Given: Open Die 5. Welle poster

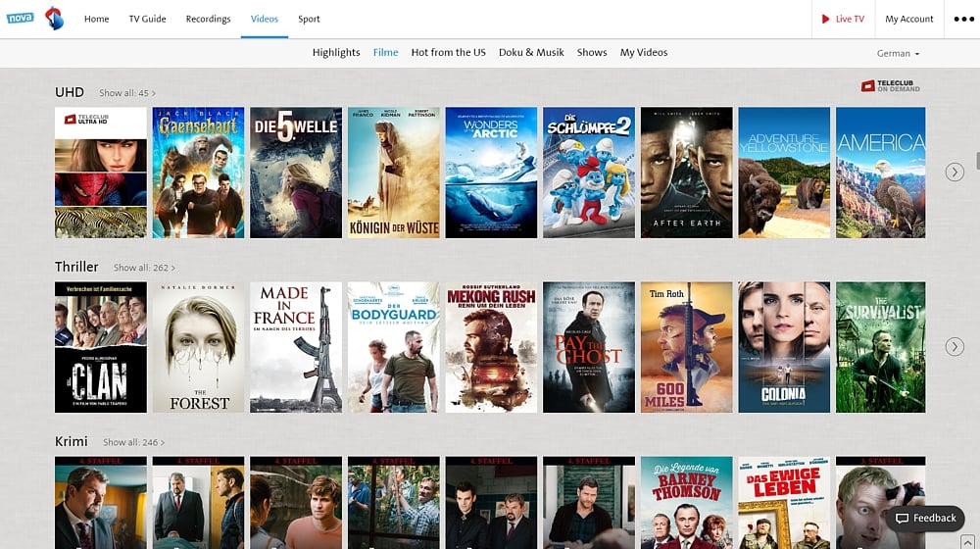Looking at the screenshot, I should 296,173.
